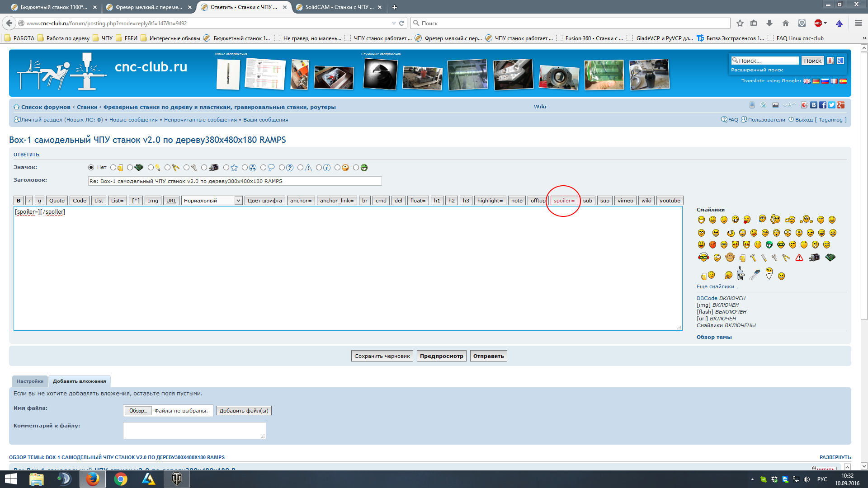Click the Facebook share icon
This screenshot has height=488, width=868.
(823, 105)
